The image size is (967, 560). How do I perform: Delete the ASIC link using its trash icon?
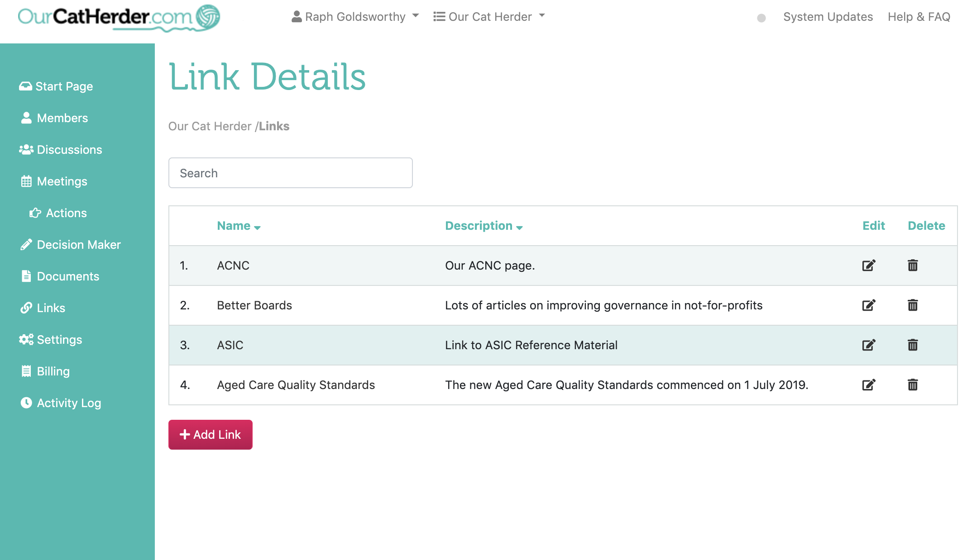tap(913, 345)
